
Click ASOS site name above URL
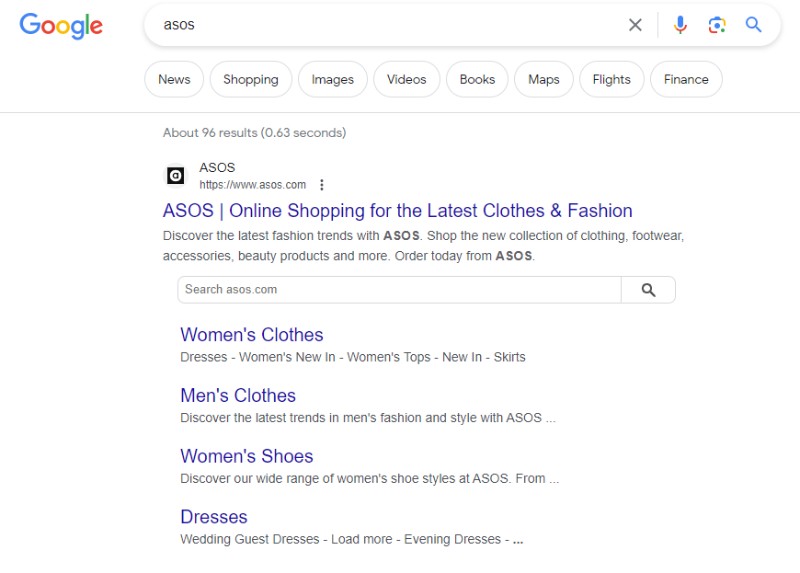[x=217, y=167]
